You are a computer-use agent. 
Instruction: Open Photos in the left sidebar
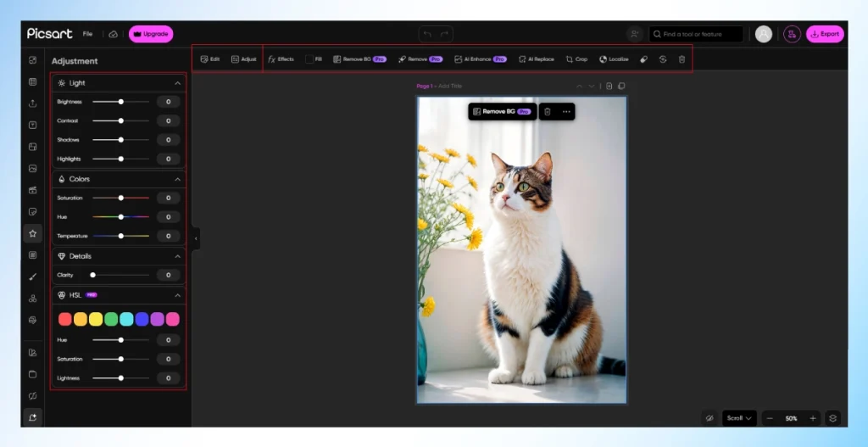(33, 169)
